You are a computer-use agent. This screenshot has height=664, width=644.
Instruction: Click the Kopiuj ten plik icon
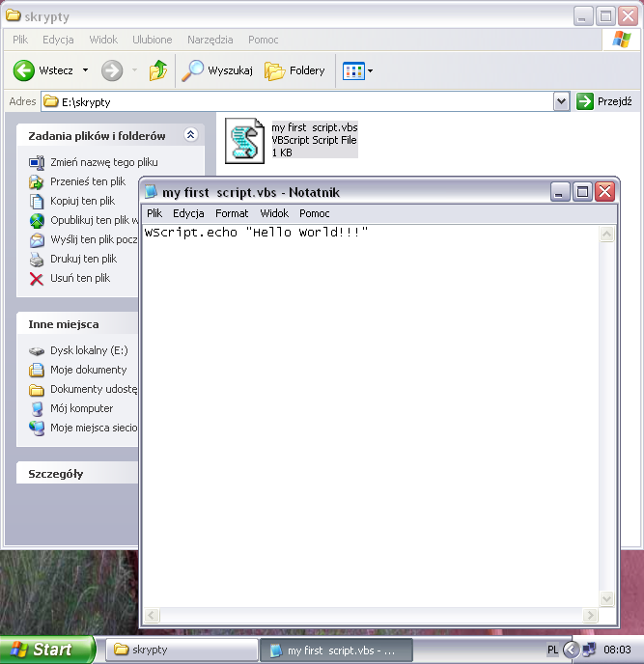(x=37, y=201)
